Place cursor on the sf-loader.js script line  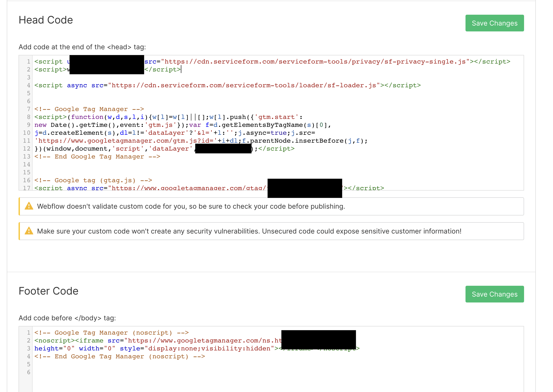pyautogui.click(x=227, y=85)
